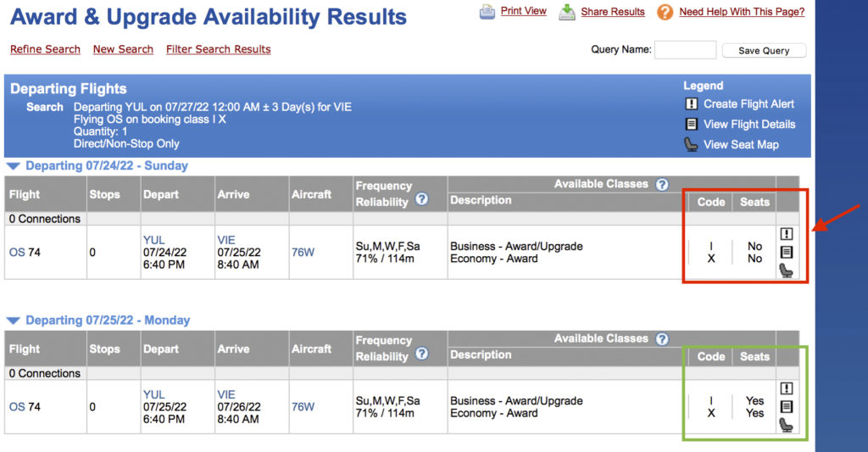
Task: Open the Refine Search link
Action: [45, 49]
